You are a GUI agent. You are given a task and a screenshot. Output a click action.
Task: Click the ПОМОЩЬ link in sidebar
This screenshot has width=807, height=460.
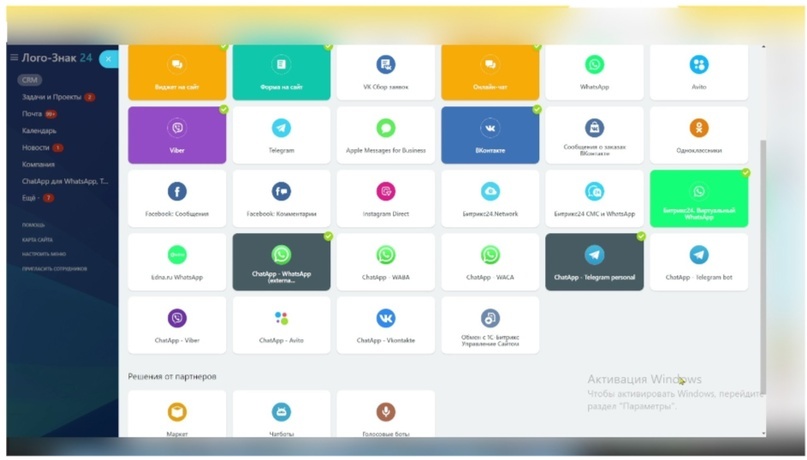(x=33, y=225)
